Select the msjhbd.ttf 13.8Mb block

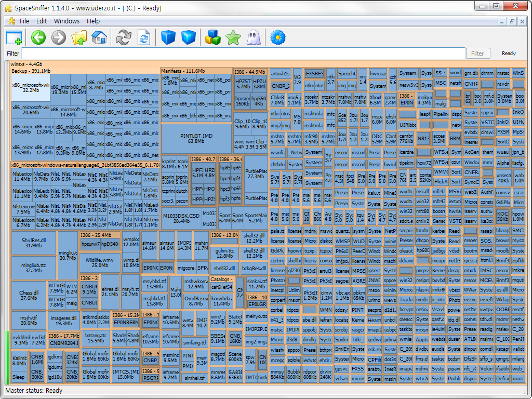[154, 301]
